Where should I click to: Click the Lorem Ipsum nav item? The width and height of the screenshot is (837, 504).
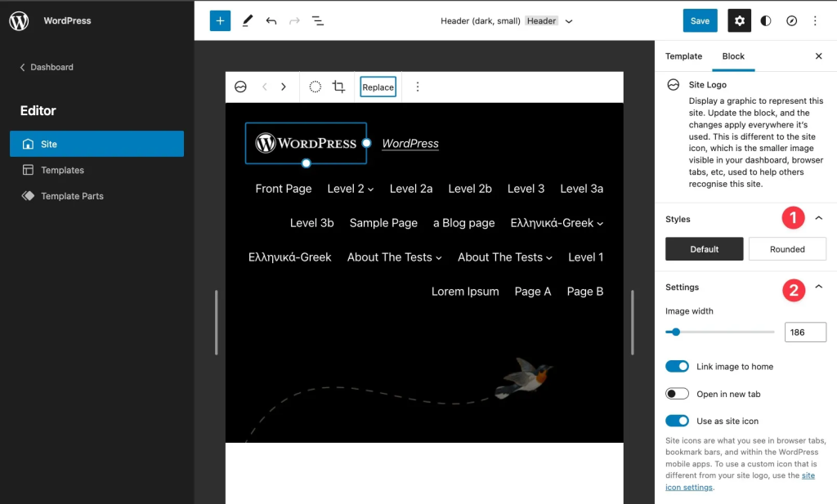[x=465, y=291]
